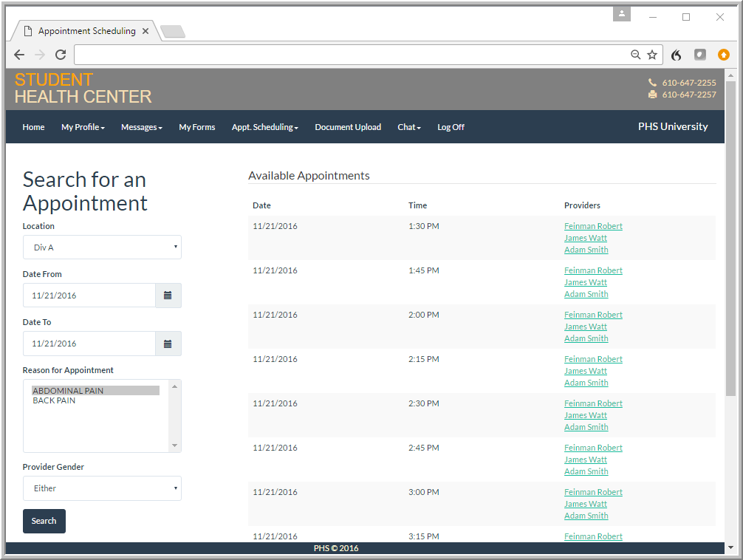Image resolution: width=743 pixels, height=560 pixels.
Task: Click the Date From input field
Action: point(89,296)
